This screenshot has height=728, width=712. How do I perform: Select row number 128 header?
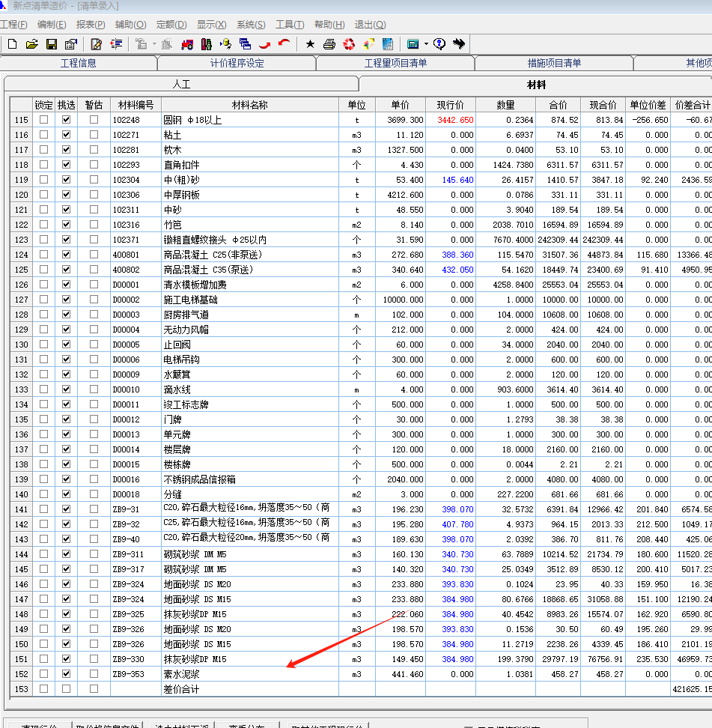pos(22,315)
